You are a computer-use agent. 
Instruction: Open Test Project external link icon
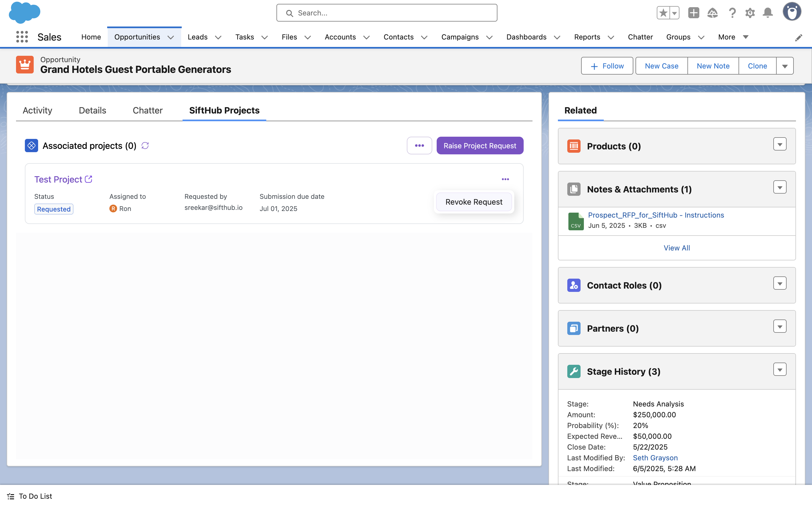pos(89,179)
